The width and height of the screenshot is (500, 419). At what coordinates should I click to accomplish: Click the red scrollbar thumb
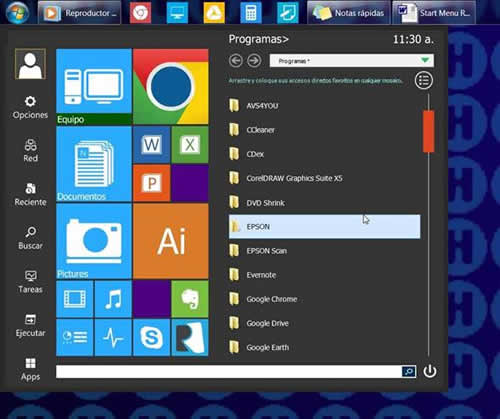(428, 131)
